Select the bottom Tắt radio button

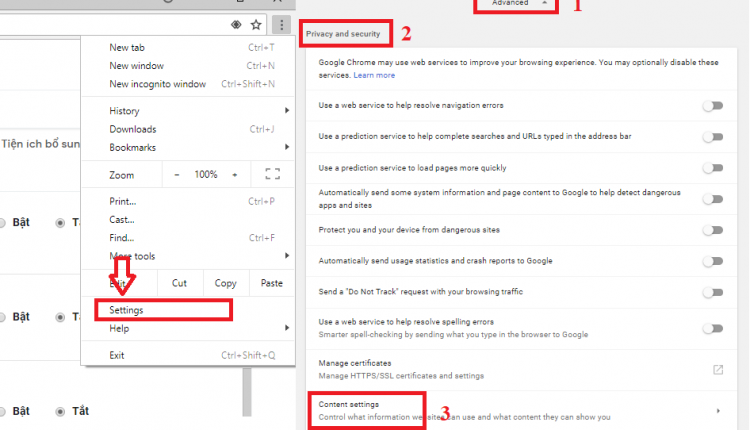pyautogui.click(x=60, y=411)
